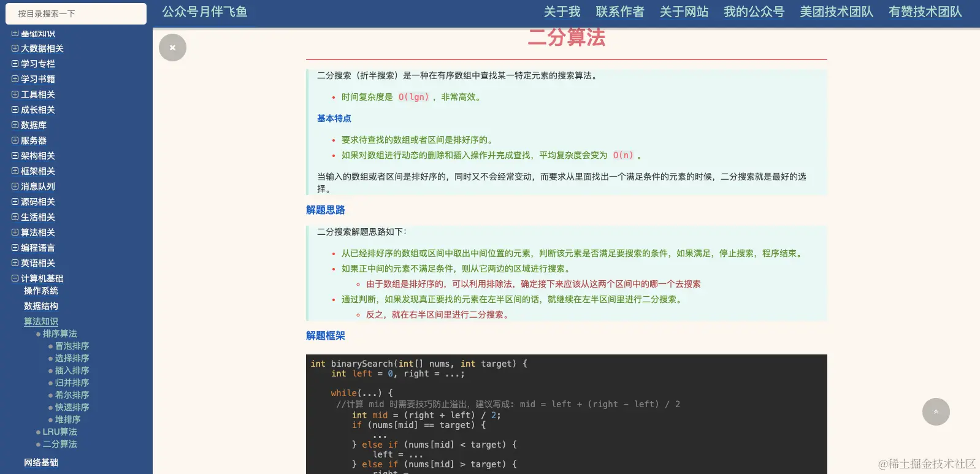Open 美团技术团队 navigation link
Screen dimensions: 980x474
pyautogui.click(x=836, y=12)
